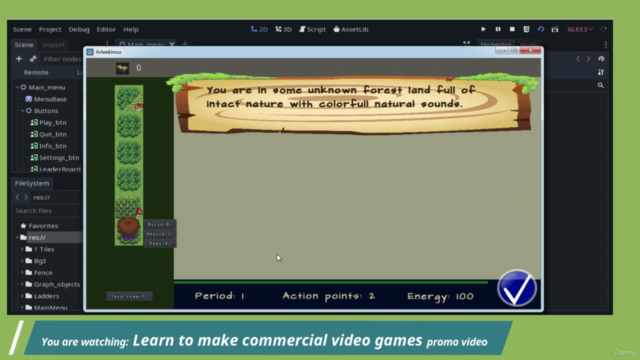
Task: Collapse the Buttons node
Action: (x=22, y=111)
